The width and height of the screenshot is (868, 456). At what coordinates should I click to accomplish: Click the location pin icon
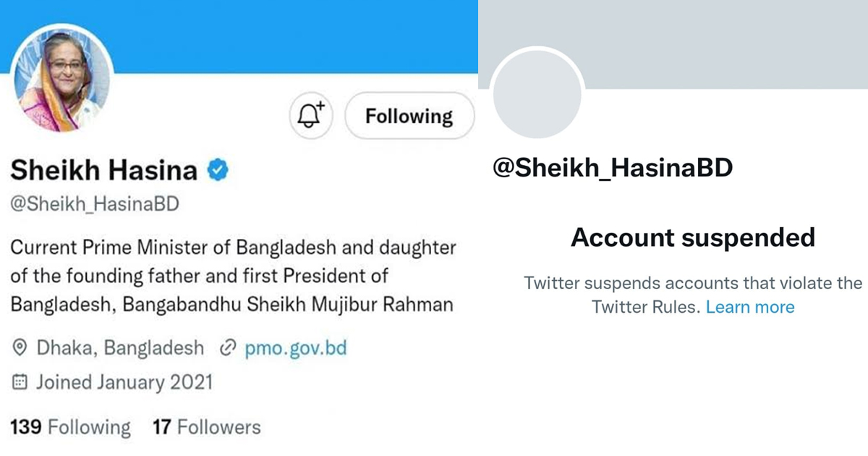pyautogui.click(x=20, y=349)
